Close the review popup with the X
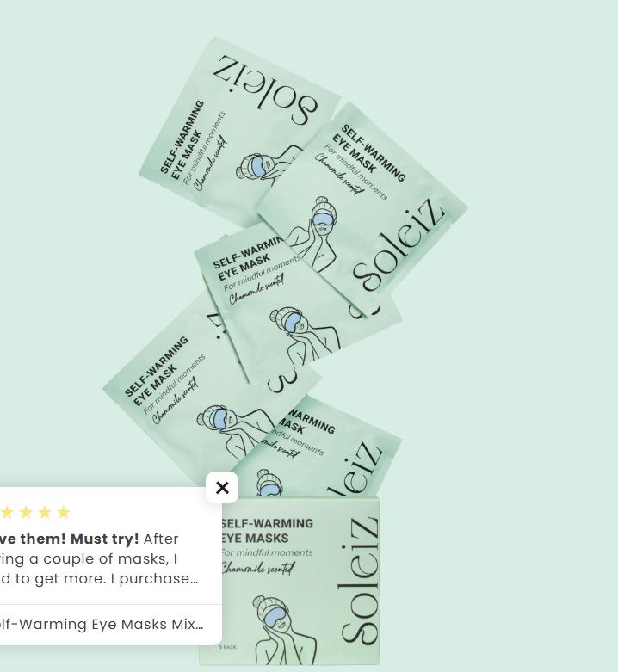The image size is (618, 672). tap(222, 488)
